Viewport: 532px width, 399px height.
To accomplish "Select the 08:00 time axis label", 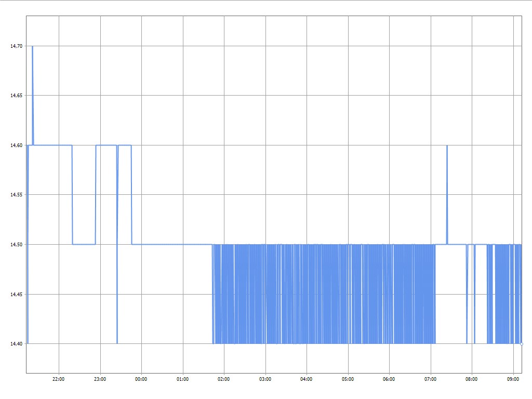I will click(472, 379).
